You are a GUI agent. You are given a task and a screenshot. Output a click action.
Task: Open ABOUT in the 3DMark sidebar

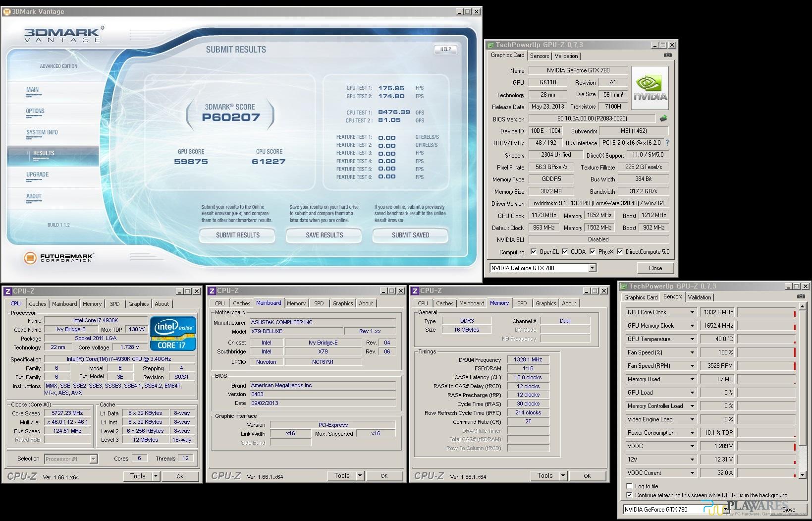(34, 197)
